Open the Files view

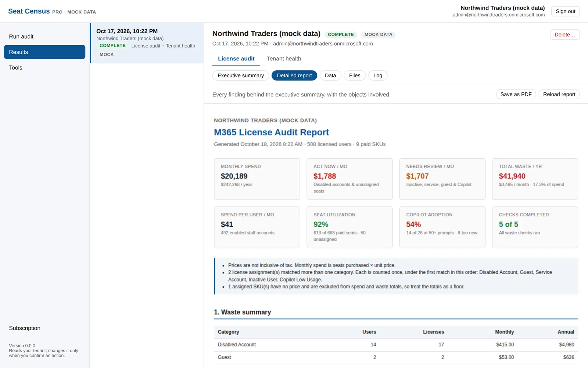coord(355,75)
